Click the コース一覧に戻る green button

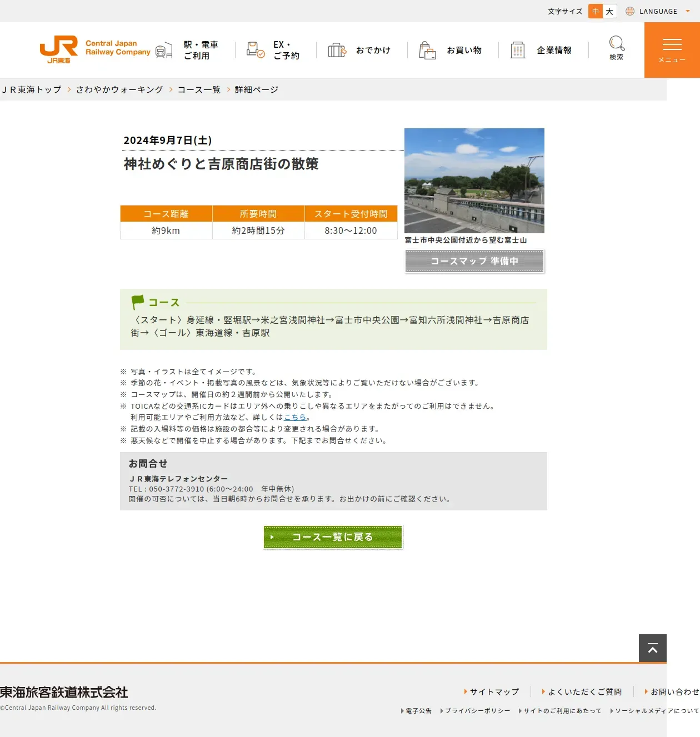click(x=333, y=537)
